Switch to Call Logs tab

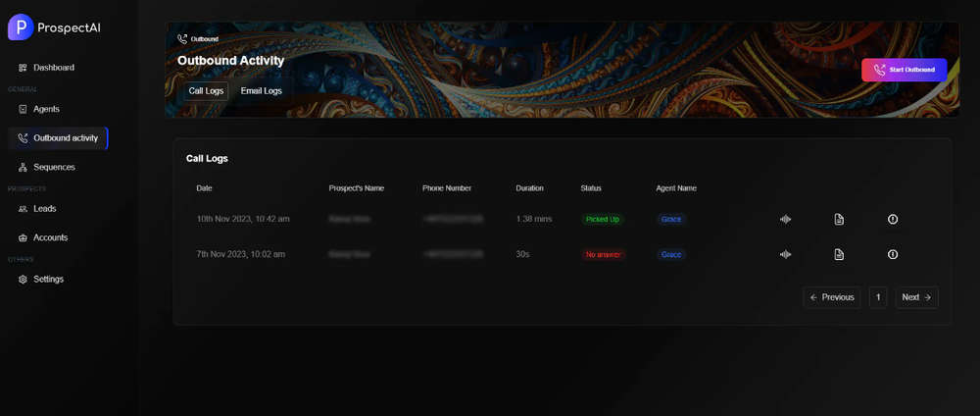point(206,90)
